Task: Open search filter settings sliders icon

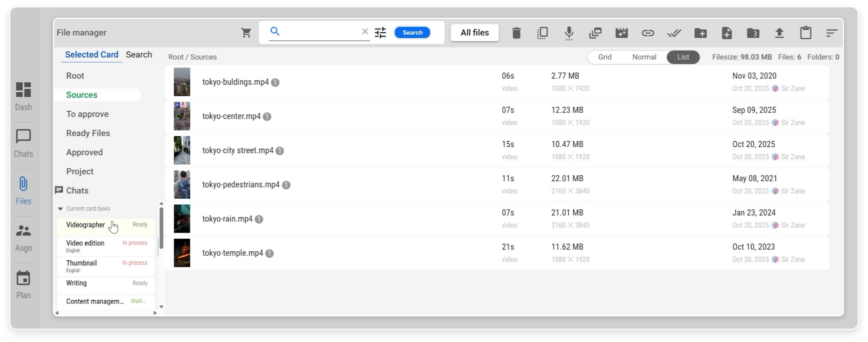Action: click(380, 33)
